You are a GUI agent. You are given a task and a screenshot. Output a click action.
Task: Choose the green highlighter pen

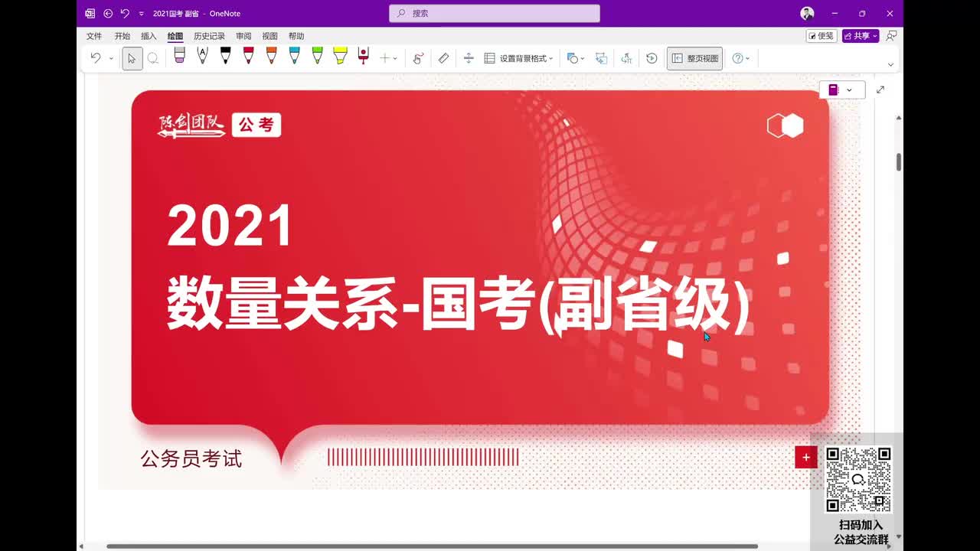[317, 56]
